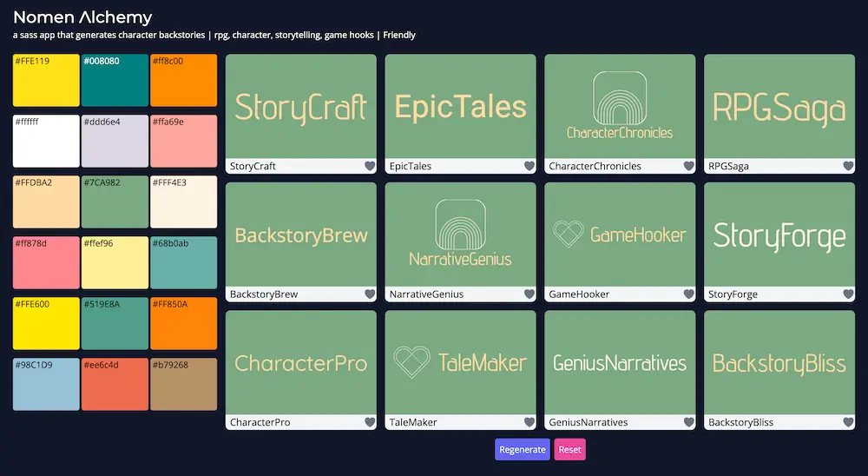
Task: Select the #98C1D9 light blue swatch
Action: point(45,383)
